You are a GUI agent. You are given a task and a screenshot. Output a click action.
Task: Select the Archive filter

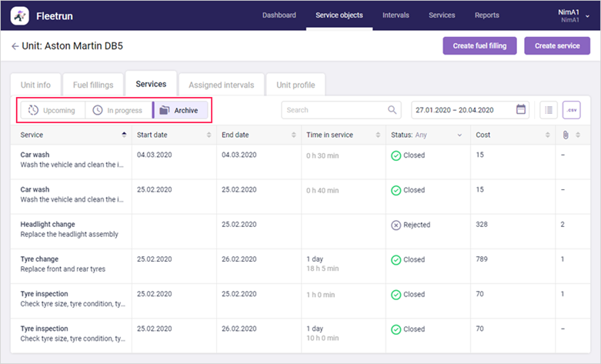pos(180,110)
